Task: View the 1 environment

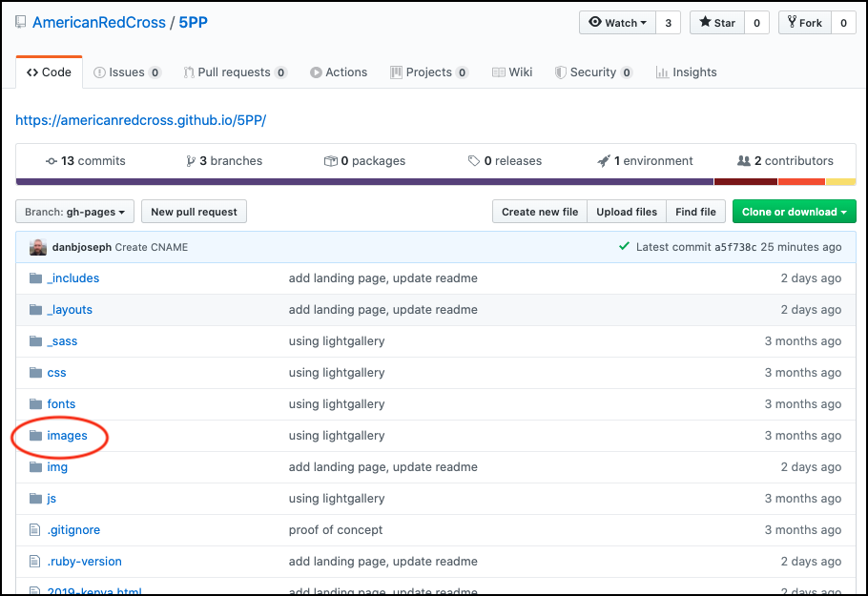Action: pyautogui.click(x=646, y=161)
